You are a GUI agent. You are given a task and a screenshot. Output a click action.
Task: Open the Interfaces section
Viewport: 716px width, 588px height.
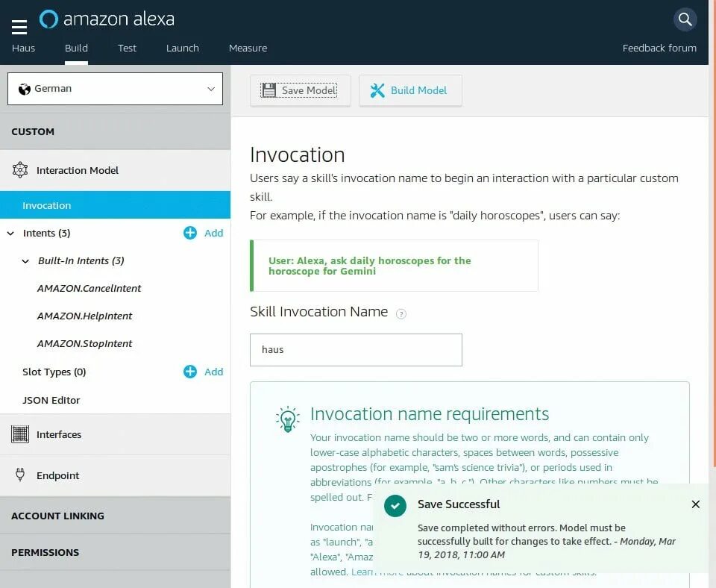click(x=115, y=434)
